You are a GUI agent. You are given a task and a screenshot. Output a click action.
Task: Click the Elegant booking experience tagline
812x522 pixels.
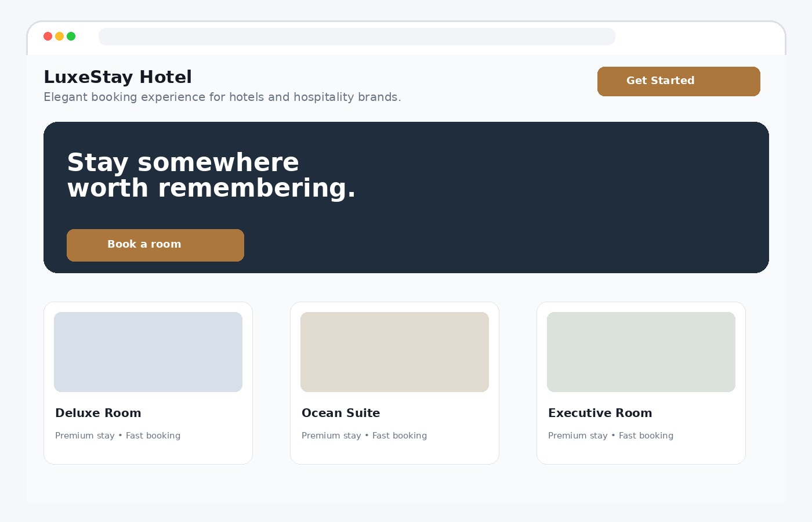click(222, 97)
